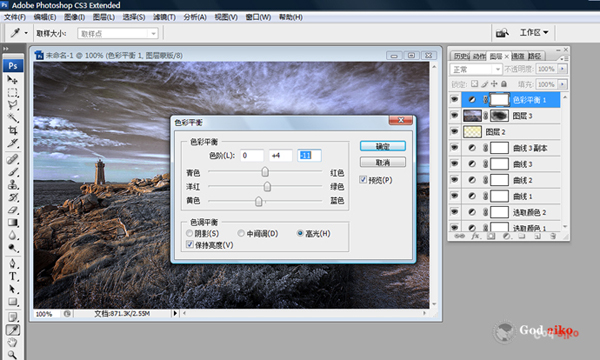Select the Brush tool
600x360 pixels.
tap(12, 172)
